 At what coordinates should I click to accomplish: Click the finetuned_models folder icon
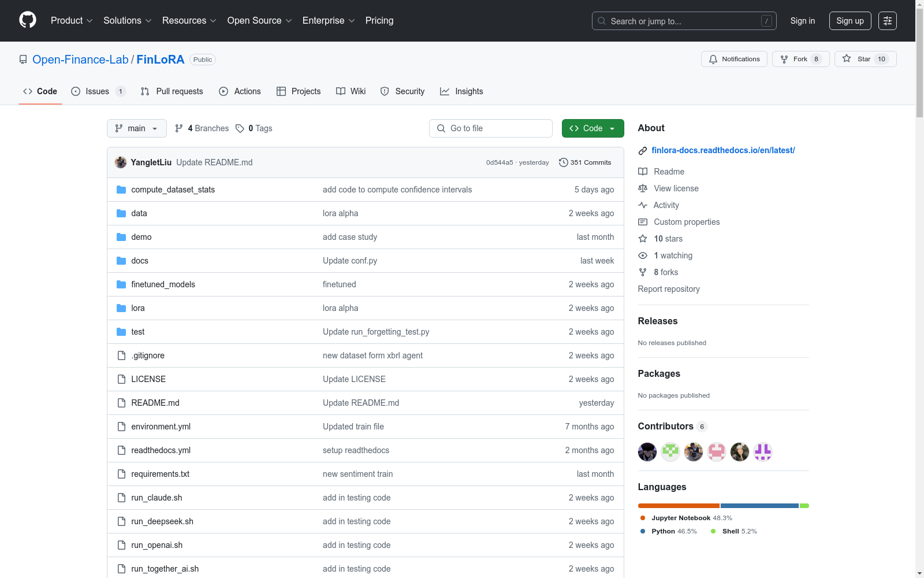click(121, 284)
